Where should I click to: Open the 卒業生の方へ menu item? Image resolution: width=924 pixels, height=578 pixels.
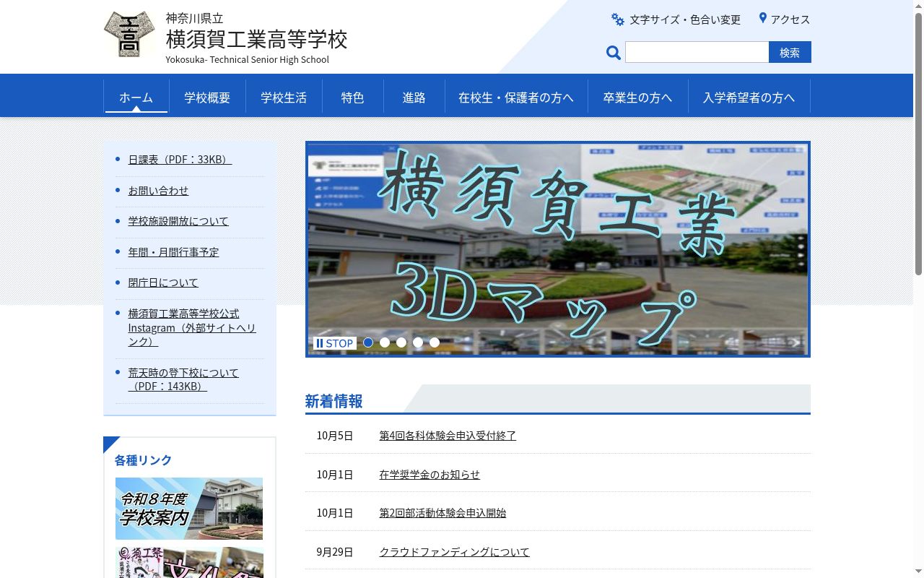637,97
